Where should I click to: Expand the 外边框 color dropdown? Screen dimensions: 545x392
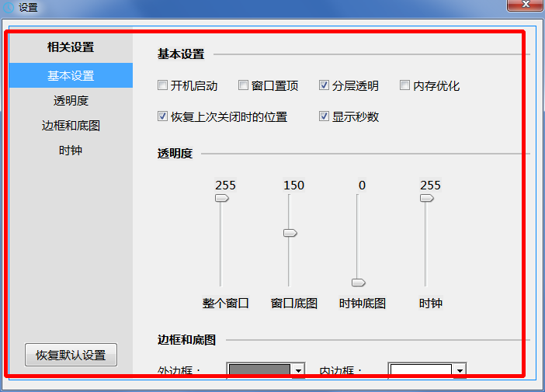(298, 371)
